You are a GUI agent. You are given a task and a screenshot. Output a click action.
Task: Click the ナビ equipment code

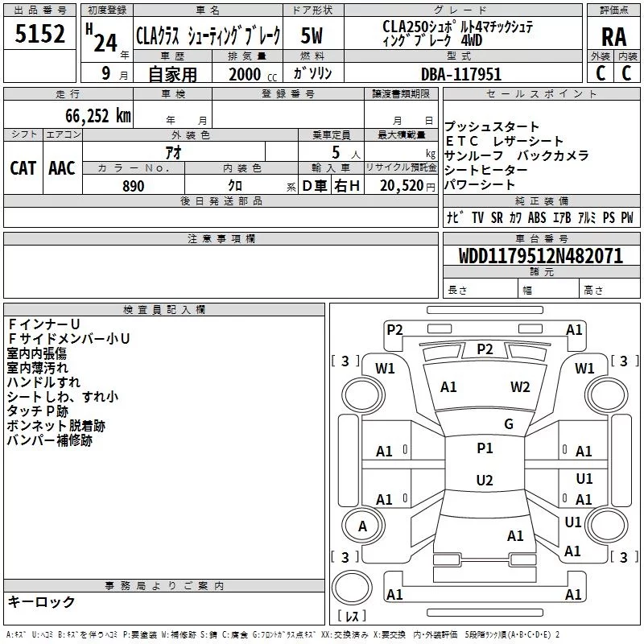(455, 217)
